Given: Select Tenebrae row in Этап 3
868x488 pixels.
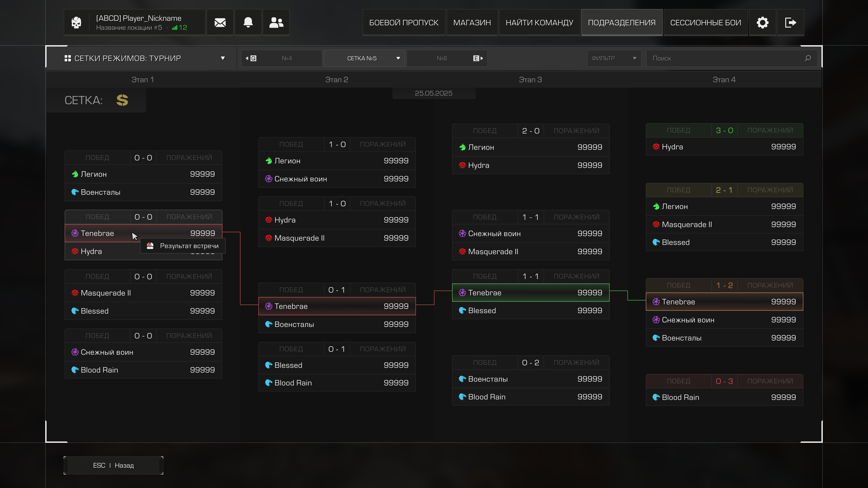Looking at the screenshot, I should tap(530, 293).
